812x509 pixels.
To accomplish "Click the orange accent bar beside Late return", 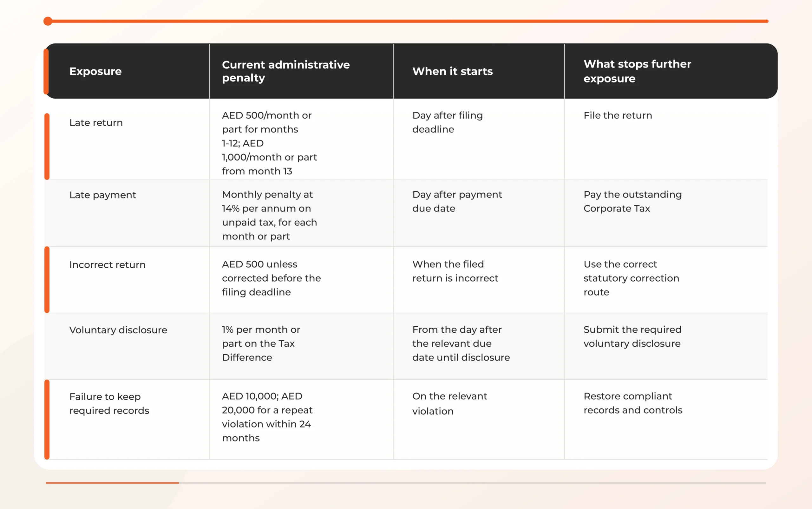I will 47,147.
